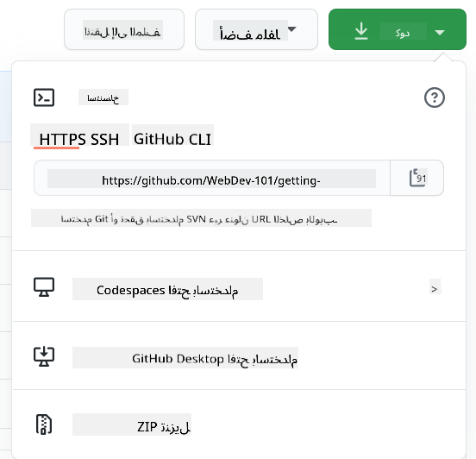The width and height of the screenshot is (476, 459).
Task: Expand Codespaces with the chevron arrow
Action: tap(435, 289)
